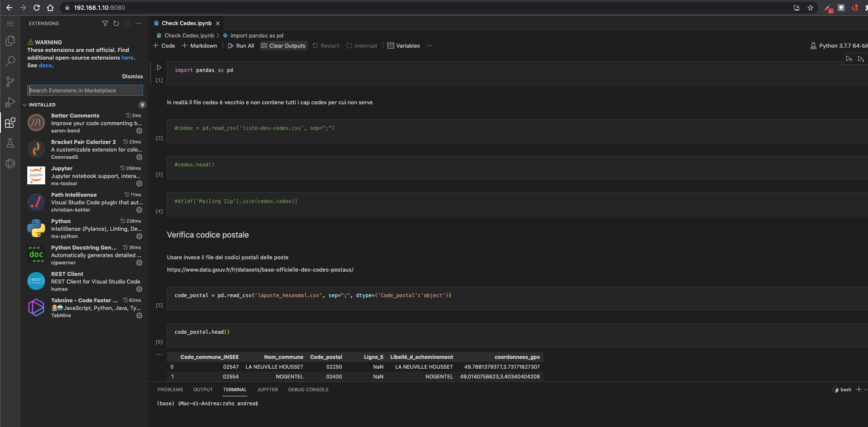Go to browser home page
The image size is (868, 427).
click(50, 8)
